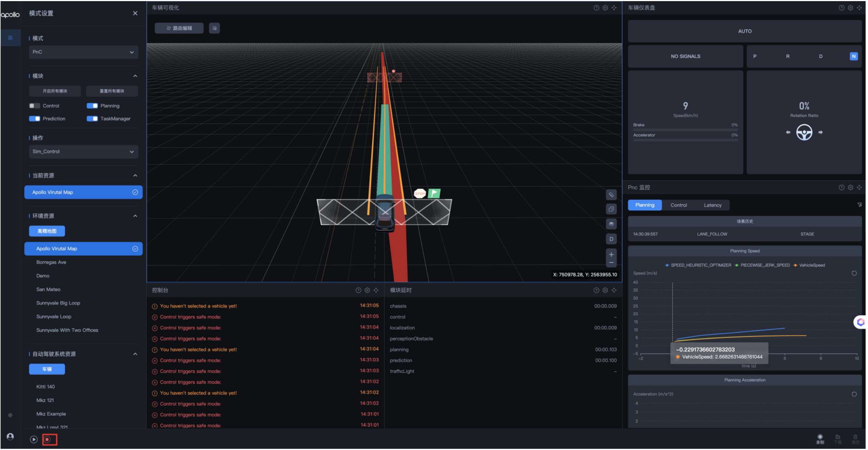Screen dimensions: 868x450
Task: Click the stop recording icon in bottom bar
Action: tap(48, 440)
